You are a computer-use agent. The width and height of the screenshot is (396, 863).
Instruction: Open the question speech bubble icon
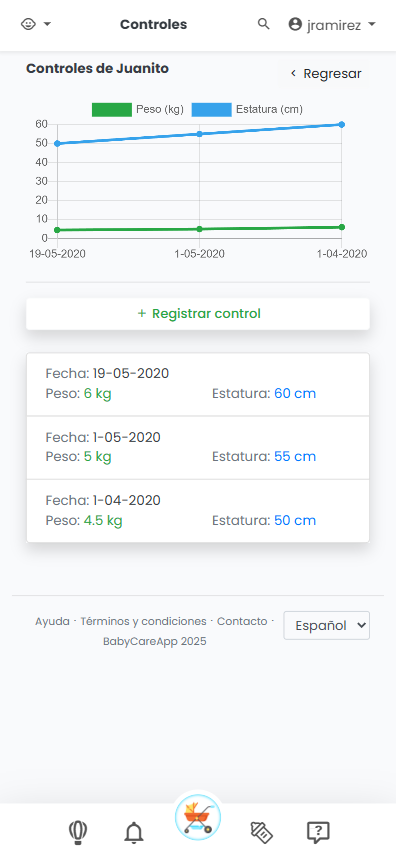(318, 832)
